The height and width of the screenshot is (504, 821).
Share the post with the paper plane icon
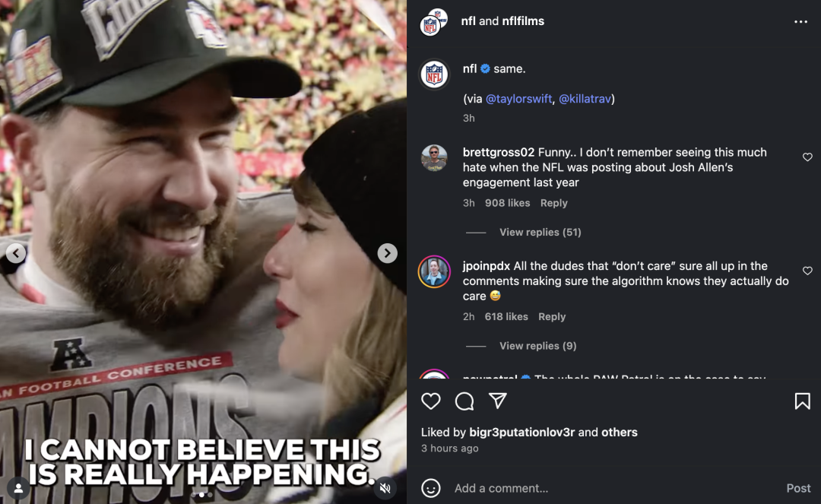click(498, 401)
